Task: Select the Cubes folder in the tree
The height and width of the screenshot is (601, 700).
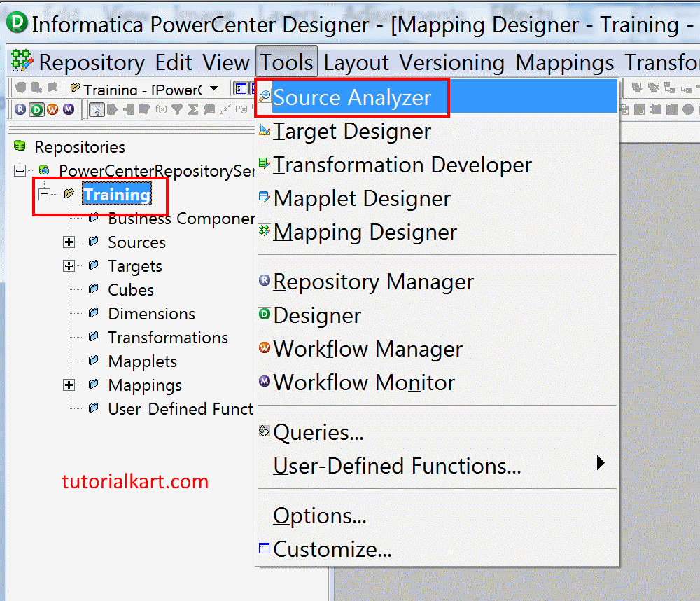Action: 131,289
